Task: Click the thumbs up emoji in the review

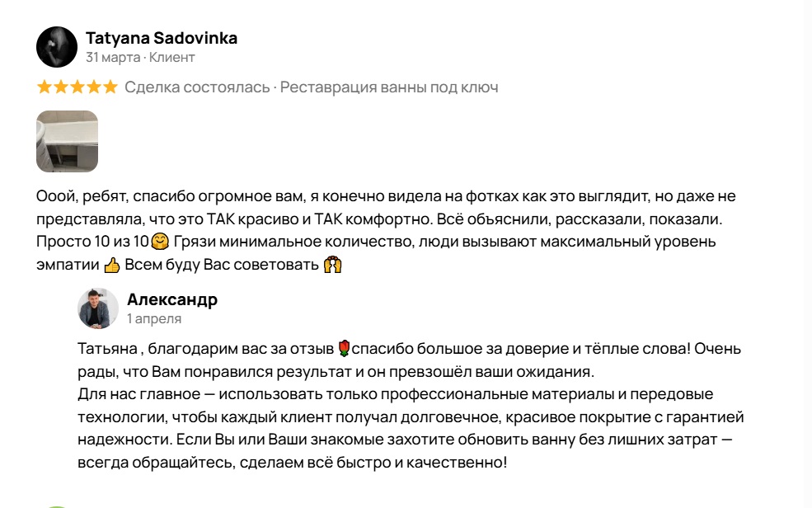Action: coord(112,266)
